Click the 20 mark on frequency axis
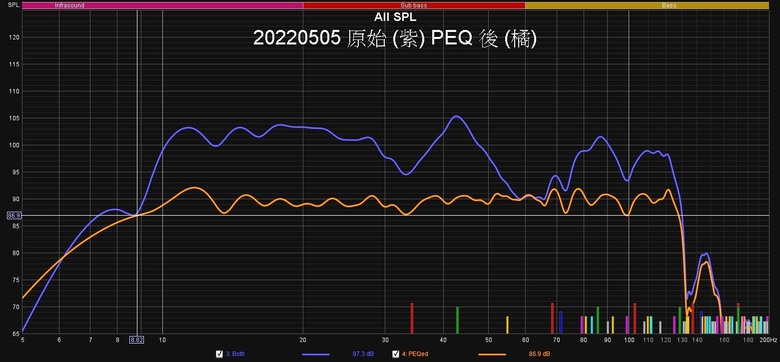 tap(303, 340)
